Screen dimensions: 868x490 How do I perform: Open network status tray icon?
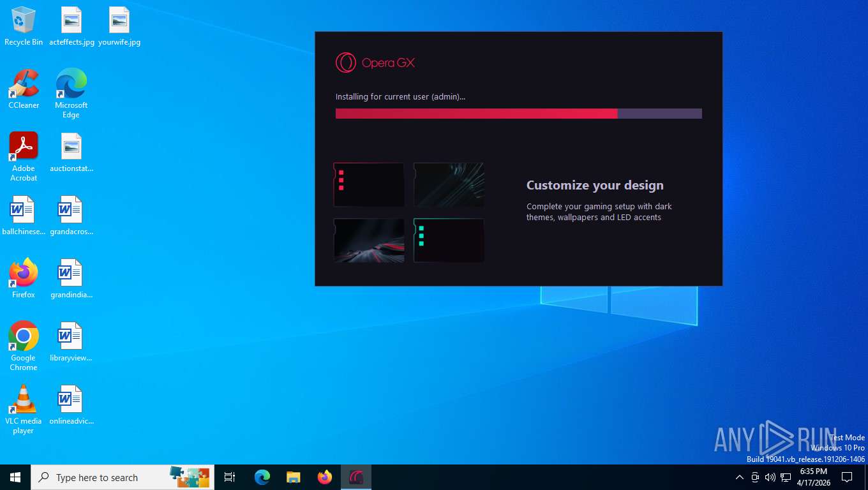(786, 477)
